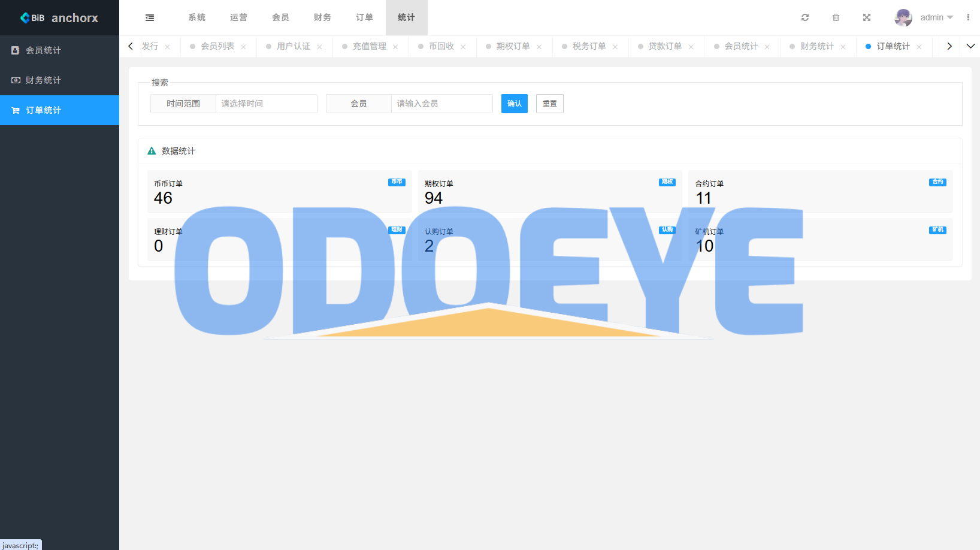Click the vertical more-options dots icon
The width and height of the screenshot is (980, 550).
tap(968, 18)
